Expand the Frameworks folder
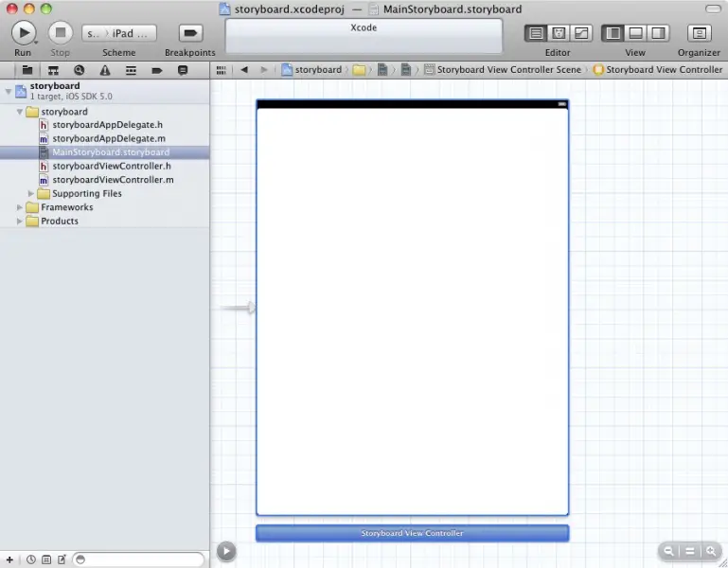The image size is (728, 568). (x=20, y=207)
